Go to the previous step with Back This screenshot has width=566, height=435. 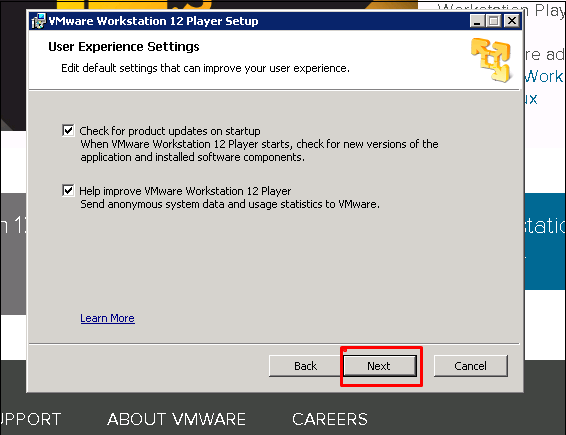click(x=305, y=366)
